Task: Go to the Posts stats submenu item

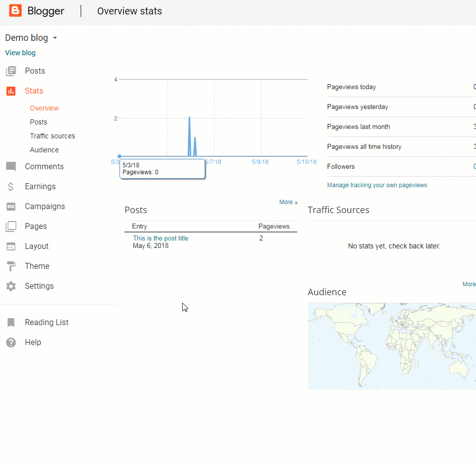Action: [38, 122]
